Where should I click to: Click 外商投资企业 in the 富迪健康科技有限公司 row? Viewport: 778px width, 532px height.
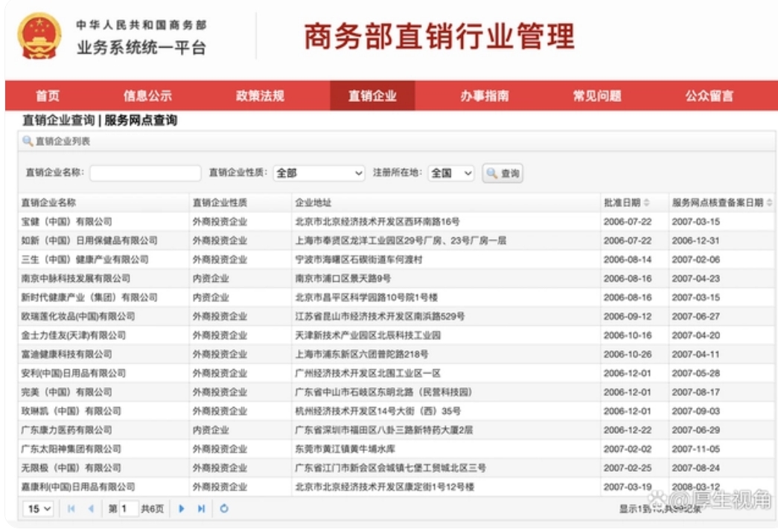[220, 354]
